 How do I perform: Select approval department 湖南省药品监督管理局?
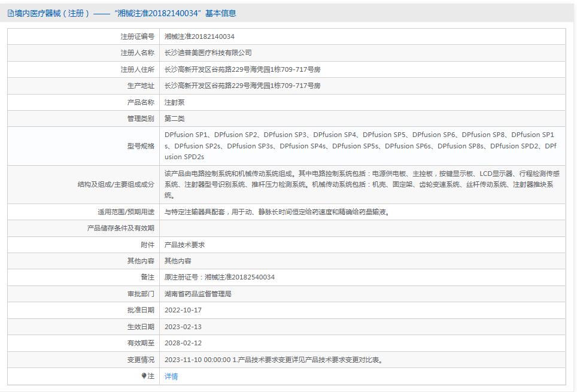[x=198, y=294]
